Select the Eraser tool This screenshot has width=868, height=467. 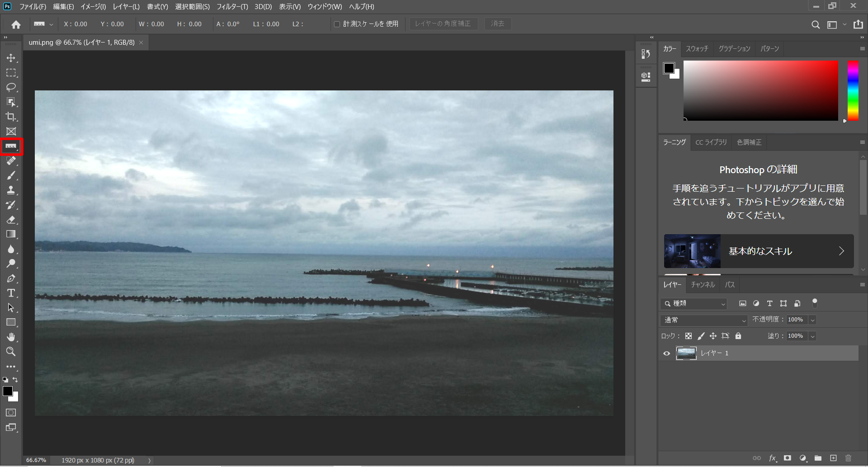pyautogui.click(x=11, y=220)
